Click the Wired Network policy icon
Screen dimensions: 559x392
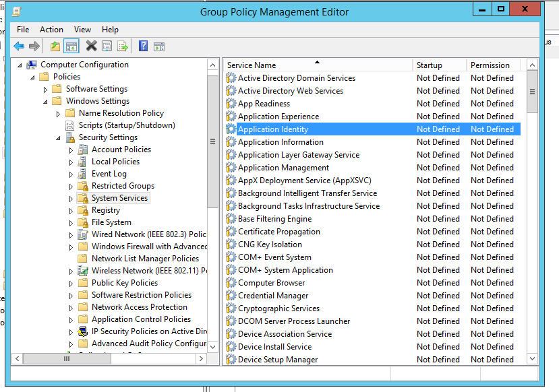tap(83, 234)
